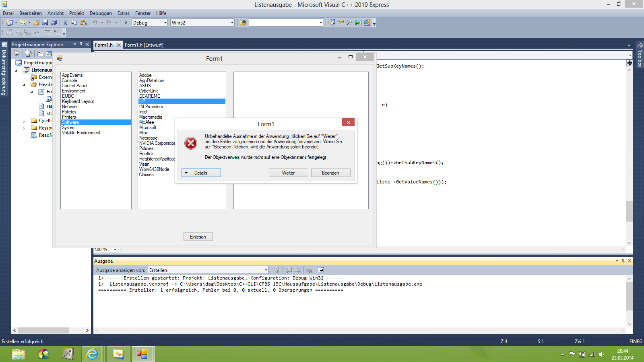This screenshot has height=362, width=644.
Task: Click error dialog red X icon
Action: click(191, 143)
